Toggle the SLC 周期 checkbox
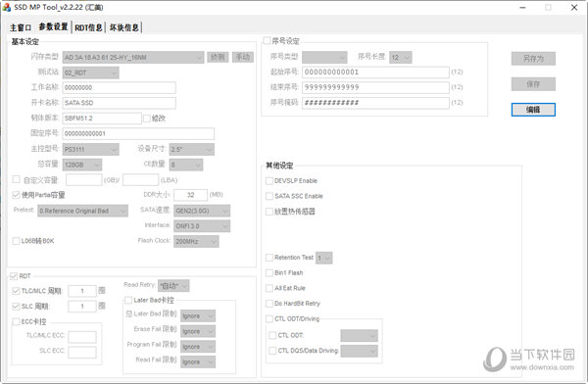 [x=16, y=307]
